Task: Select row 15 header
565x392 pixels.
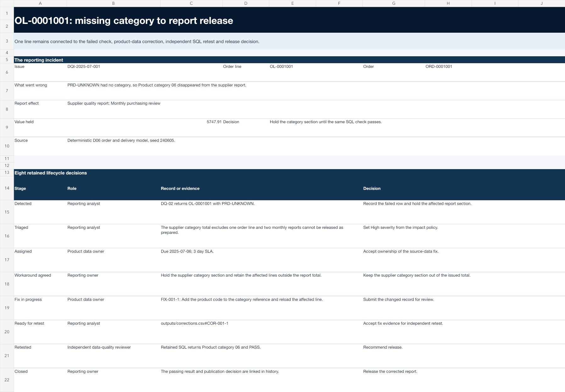Action: (x=7, y=212)
